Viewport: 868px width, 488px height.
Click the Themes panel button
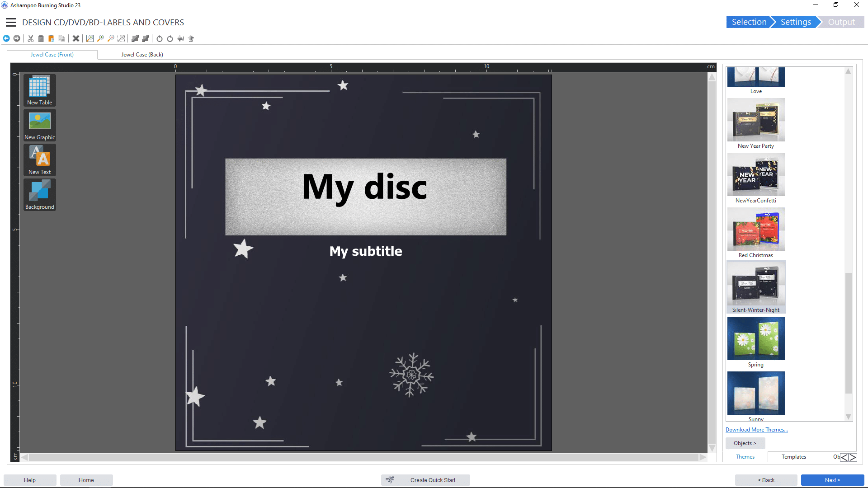click(x=745, y=456)
